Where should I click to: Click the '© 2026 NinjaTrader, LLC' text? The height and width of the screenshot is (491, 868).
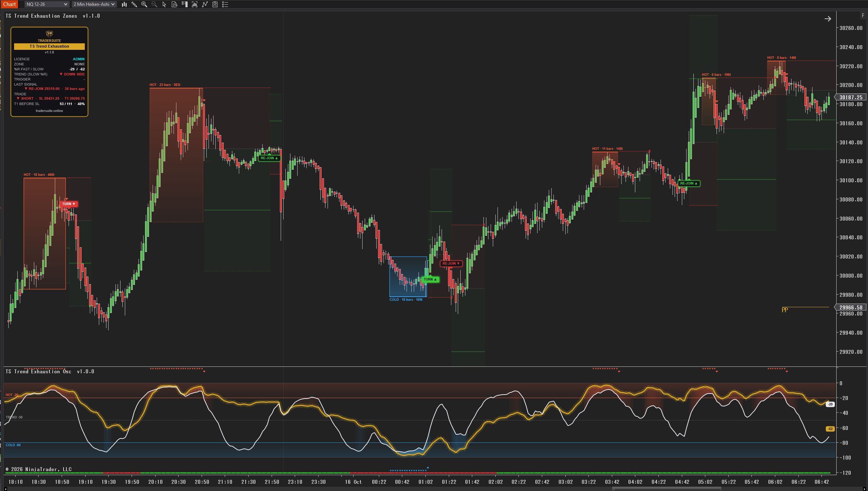[39, 469]
